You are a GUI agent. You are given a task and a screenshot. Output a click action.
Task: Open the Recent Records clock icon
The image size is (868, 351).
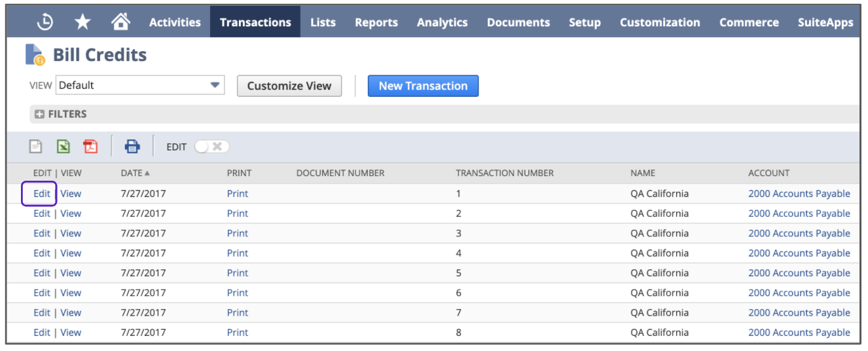[45, 22]
